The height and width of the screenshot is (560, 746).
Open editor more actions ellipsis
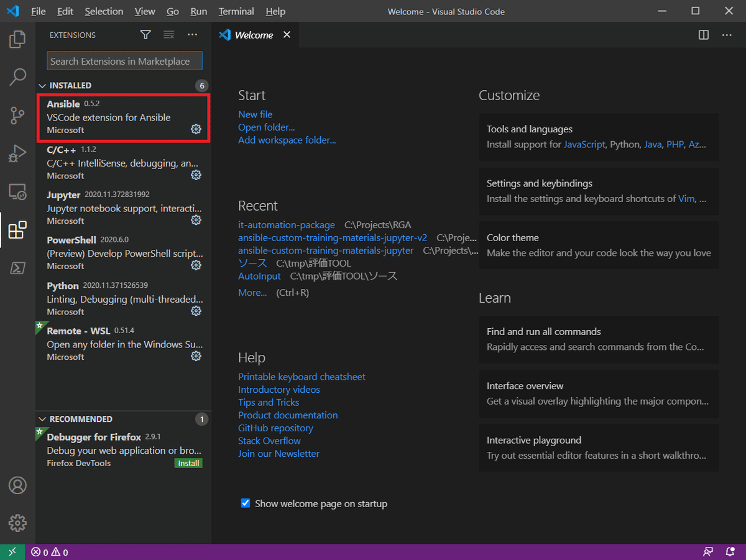click(x=727, y=35)
